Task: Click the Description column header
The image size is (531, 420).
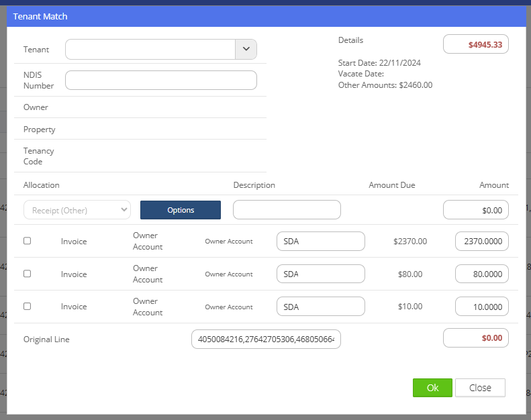Action: (254, 185)
